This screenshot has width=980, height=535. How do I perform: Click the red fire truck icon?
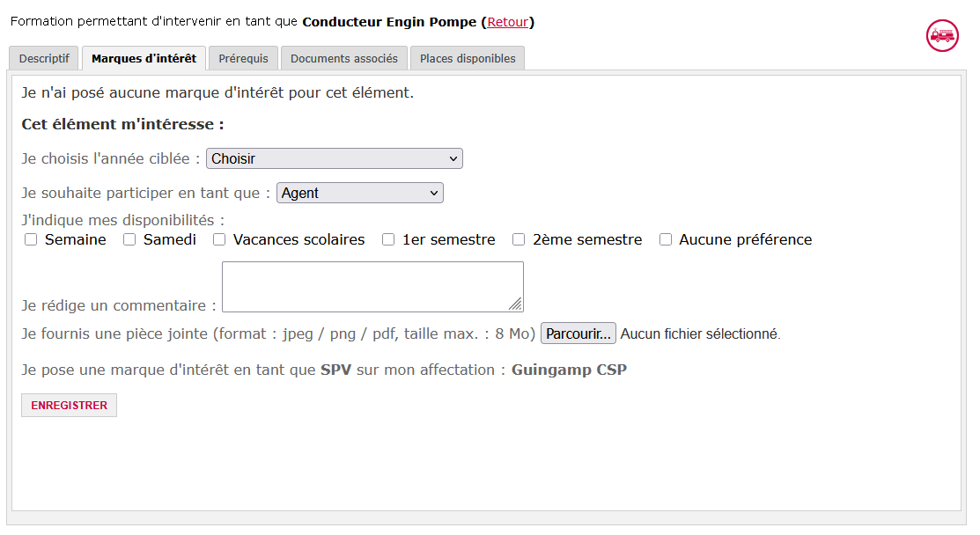click(942, 35)
